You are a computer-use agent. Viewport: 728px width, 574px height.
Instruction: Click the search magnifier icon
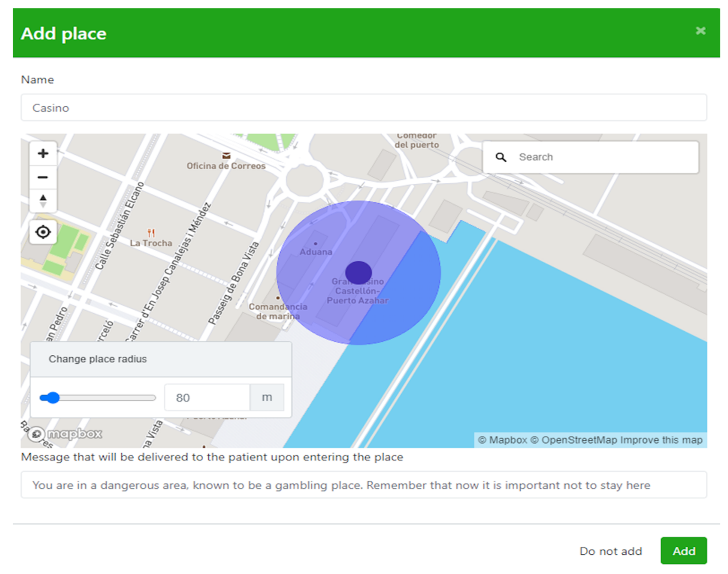coord(501,157)
